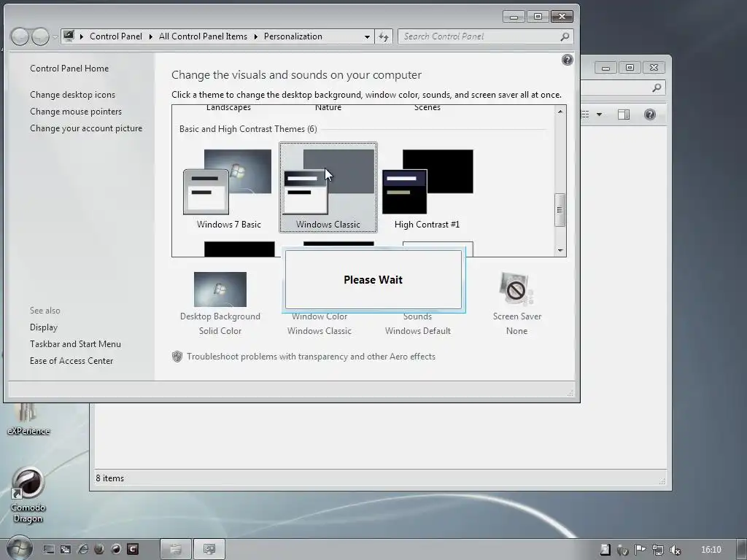Image resolution: width=747 pixels, height=560 pixels.
Task: Click Show Desktop quick launch icon
Action: click(49, 550)
